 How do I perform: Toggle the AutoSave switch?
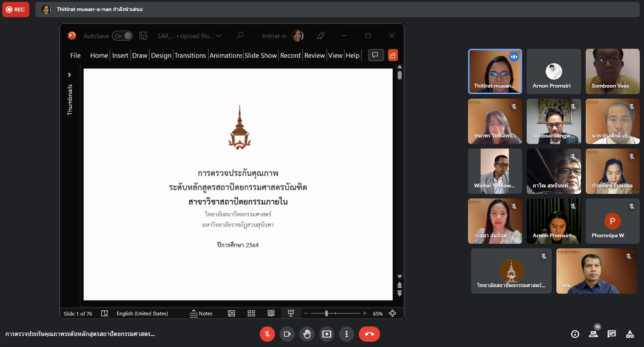[x=123, y=36]
